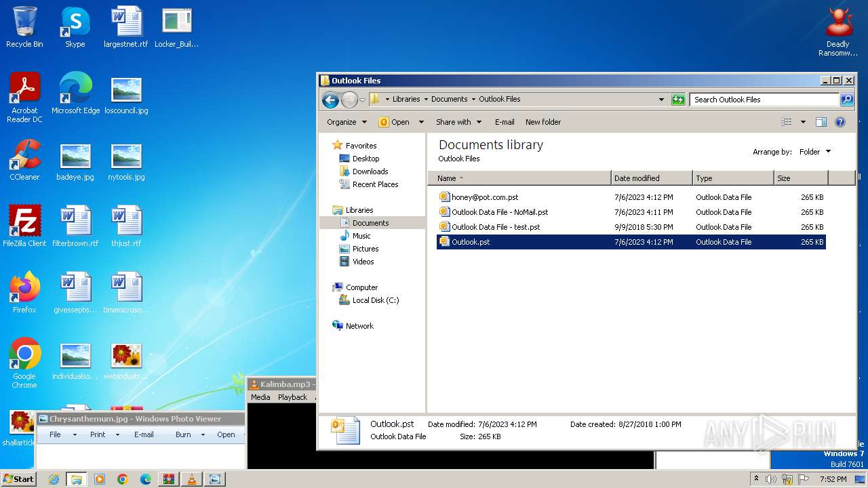Expand address bar history dropdown
The width and height of the screenshot is (868, 488).
(x=662, y=100)
